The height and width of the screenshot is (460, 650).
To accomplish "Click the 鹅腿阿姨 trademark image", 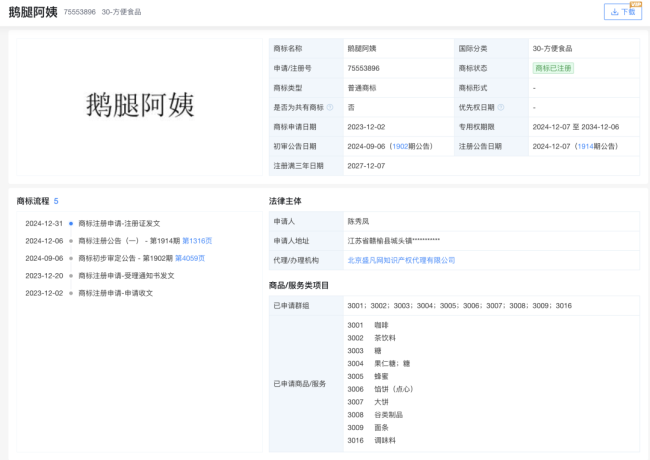I will tap(140, 105).
